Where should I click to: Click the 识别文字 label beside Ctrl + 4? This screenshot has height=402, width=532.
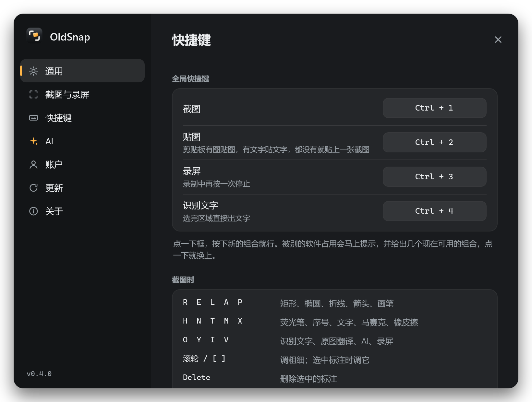click(x=200, y=206)
